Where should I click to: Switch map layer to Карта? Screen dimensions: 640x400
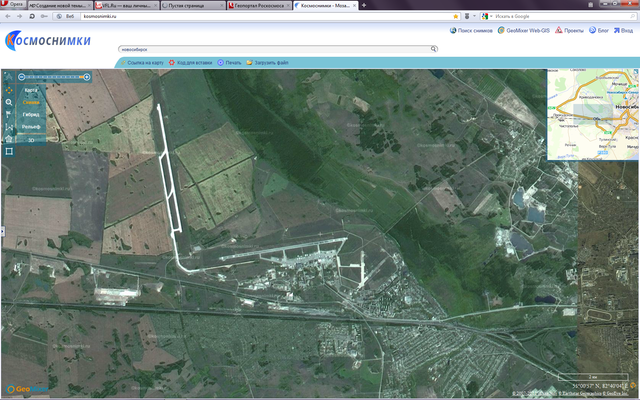[31, 91]
